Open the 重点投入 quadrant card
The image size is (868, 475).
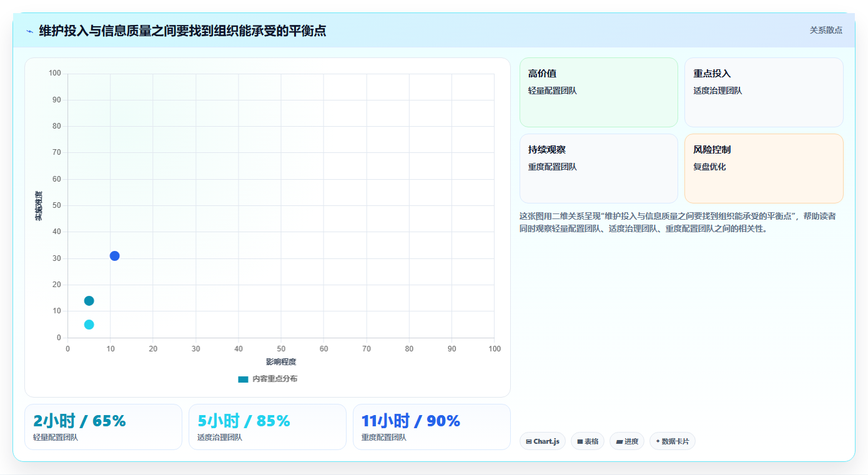(x=764, y=92)
